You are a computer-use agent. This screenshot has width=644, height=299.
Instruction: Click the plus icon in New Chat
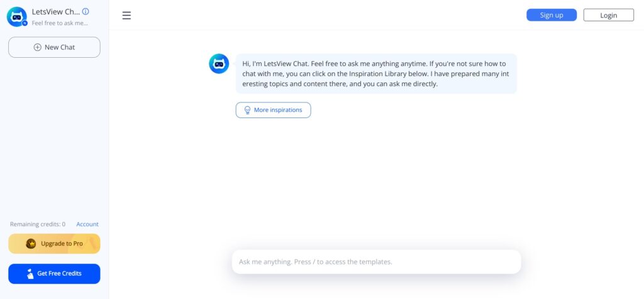pyautogui.click(x=37, y=47)
